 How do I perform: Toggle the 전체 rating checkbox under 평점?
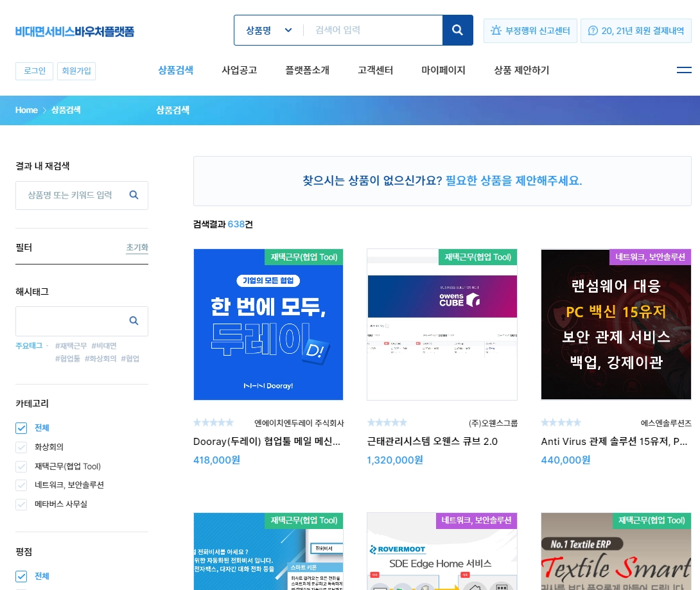point(21,576)
